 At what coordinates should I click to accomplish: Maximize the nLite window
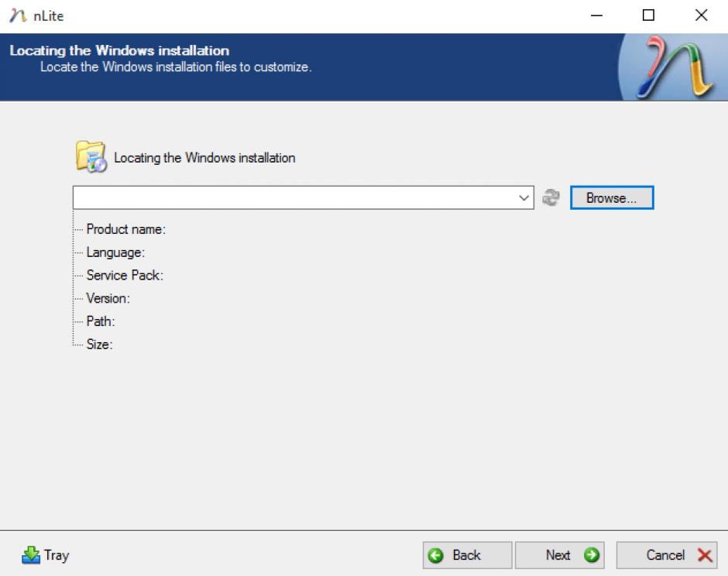pyautogui.click(x=648, y=15)
